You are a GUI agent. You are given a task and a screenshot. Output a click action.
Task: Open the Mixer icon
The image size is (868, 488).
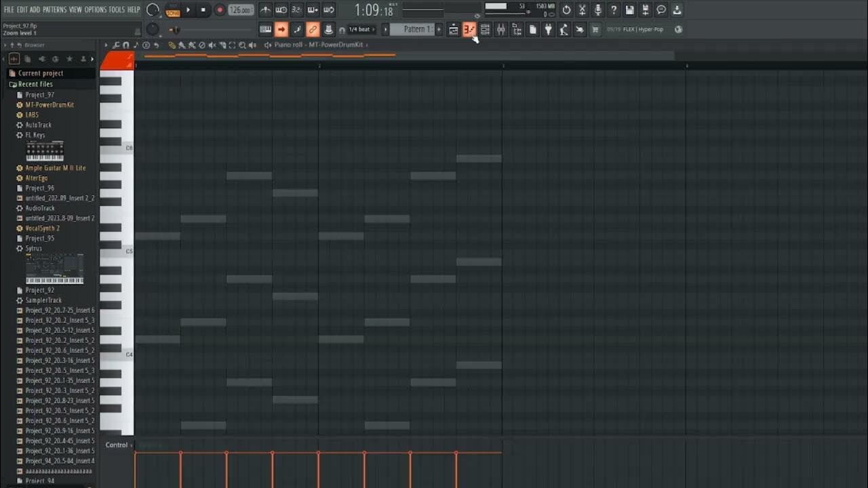coord(501,29)
